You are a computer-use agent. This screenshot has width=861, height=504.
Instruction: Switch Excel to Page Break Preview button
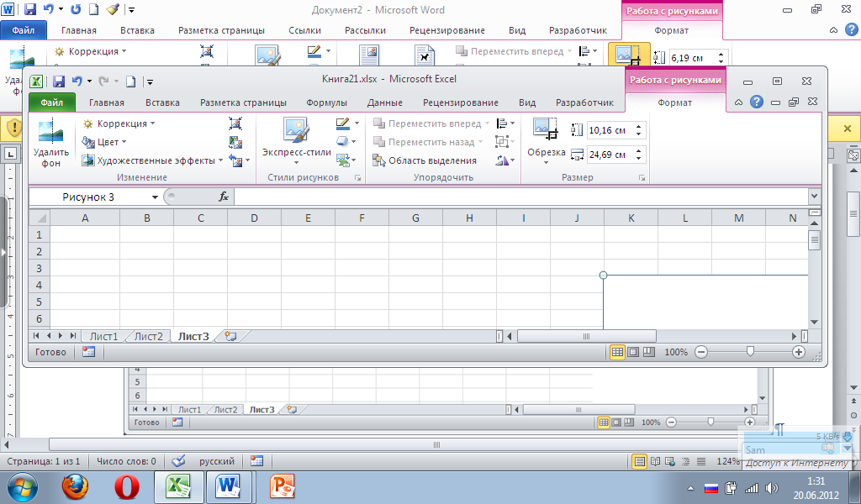649,352
